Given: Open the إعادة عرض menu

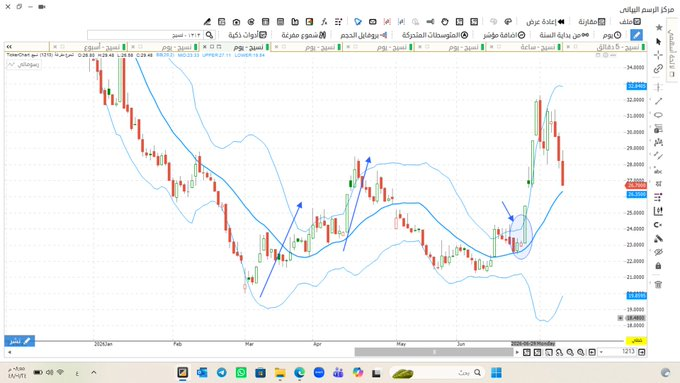Looking at the screenshot, I should (x=546, y=22).
